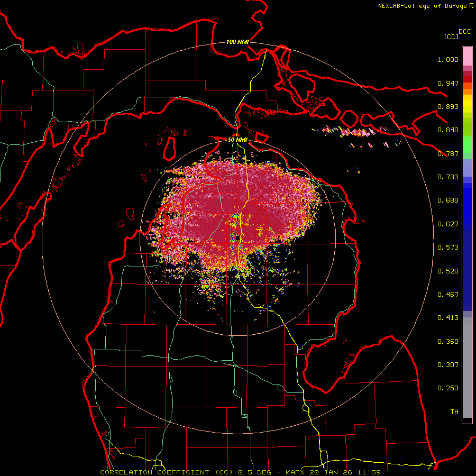This screenshot has width=476, height=476.
Task: Click the 0.787 legend value
Action: 448,153
